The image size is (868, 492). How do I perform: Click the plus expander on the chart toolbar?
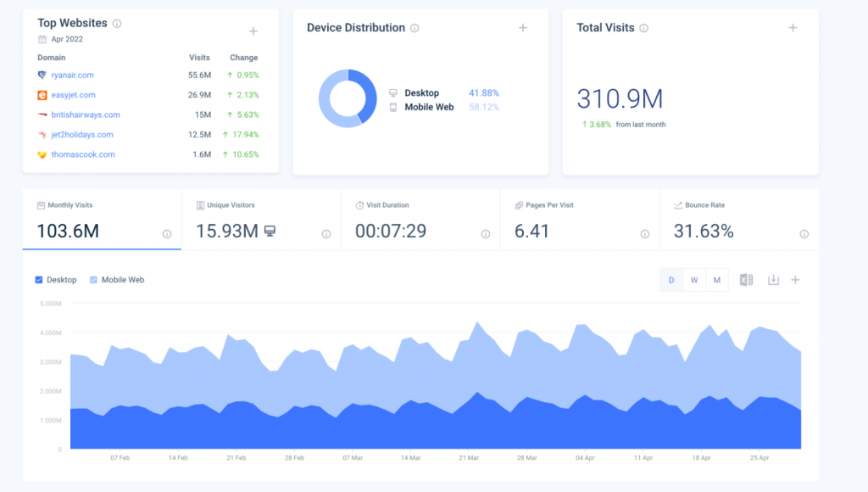pos(795,279)
